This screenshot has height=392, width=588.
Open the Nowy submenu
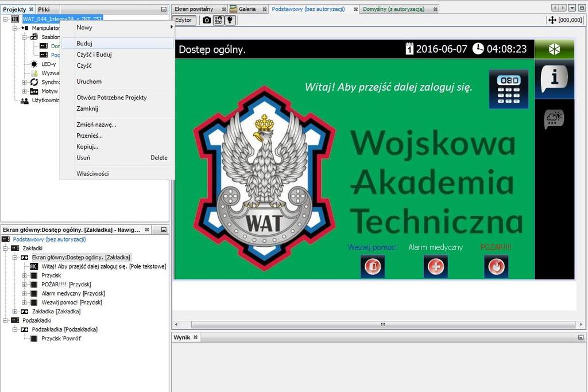pyautogui.click(x=117, y=28)
